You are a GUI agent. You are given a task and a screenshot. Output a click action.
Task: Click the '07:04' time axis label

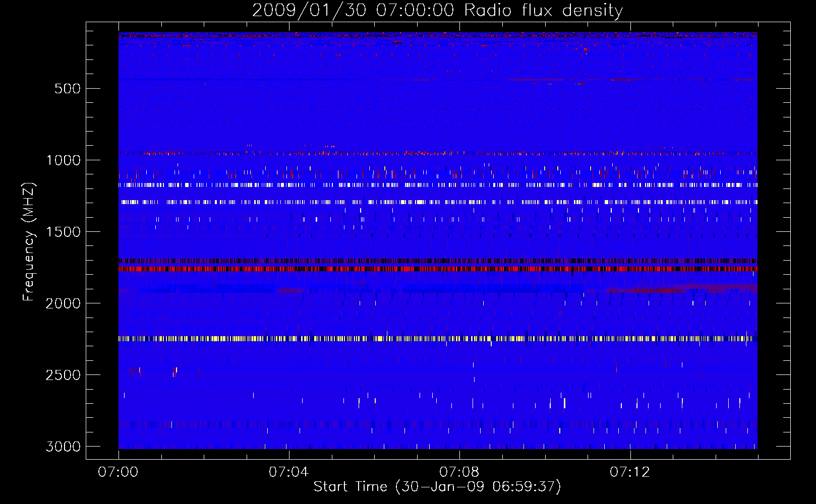pos(288,472)
